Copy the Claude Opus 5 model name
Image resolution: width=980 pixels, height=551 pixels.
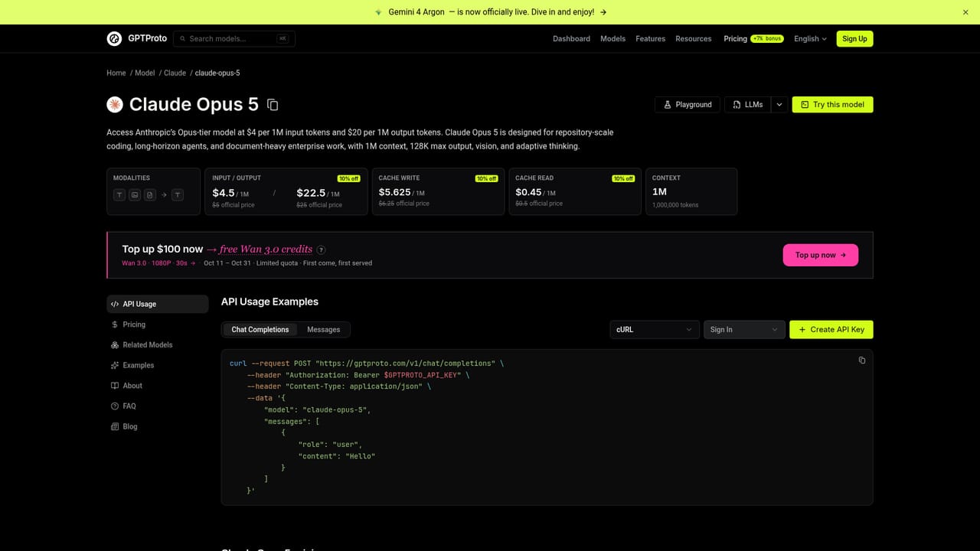point(273,105)
